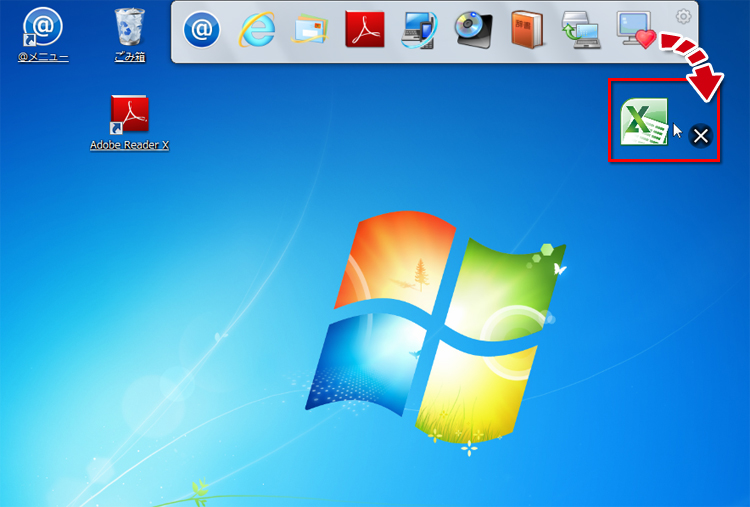This screenshot has width=750, height=507.
Task: Open the monitor with red heart icon
Action: (636, 30)
